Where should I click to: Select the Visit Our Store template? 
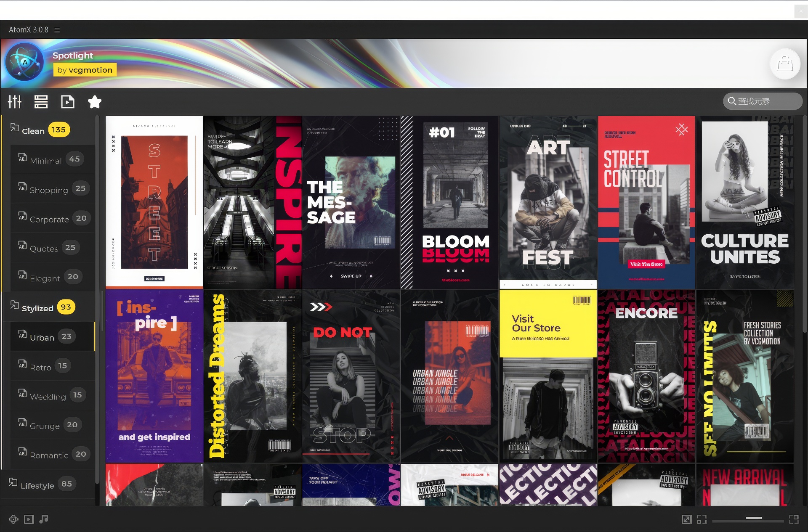(548, 376)
